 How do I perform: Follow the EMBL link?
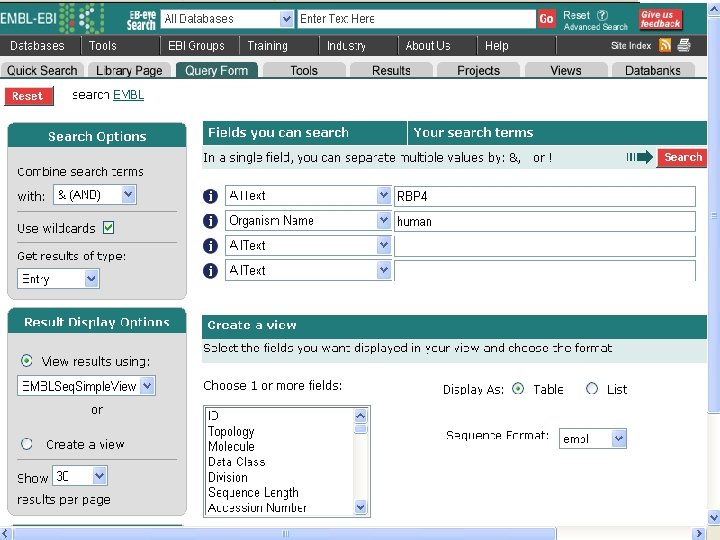tap(128, 95)
